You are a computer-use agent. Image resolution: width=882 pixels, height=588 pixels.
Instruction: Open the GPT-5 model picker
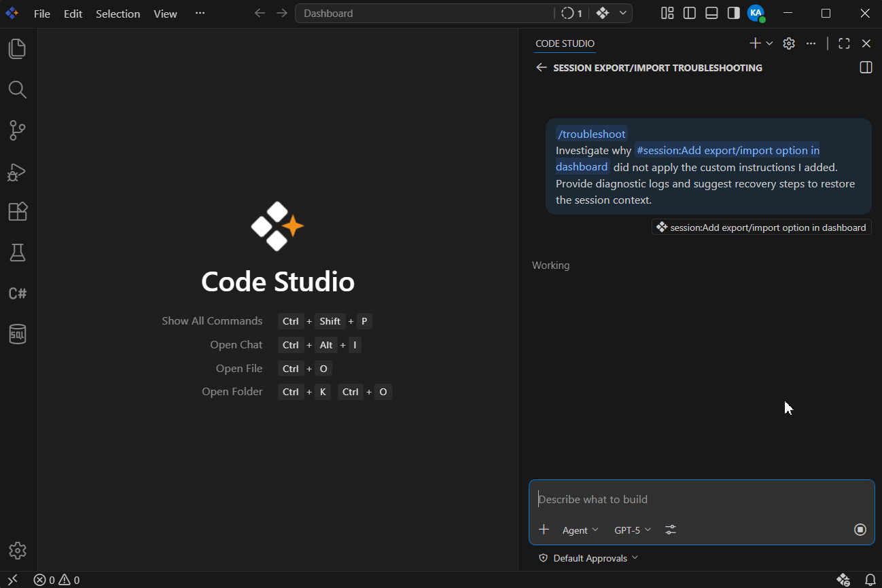[x=633, y=530]
